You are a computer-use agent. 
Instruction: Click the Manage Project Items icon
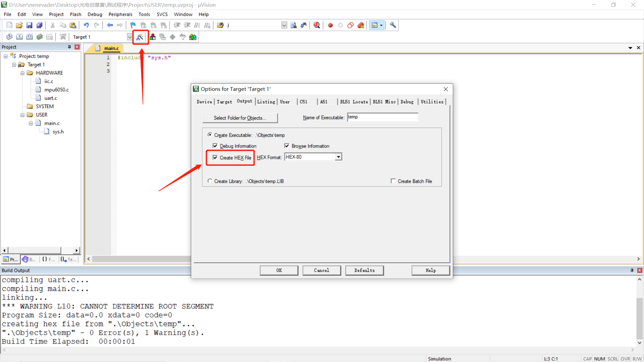(x=153, y=37)
